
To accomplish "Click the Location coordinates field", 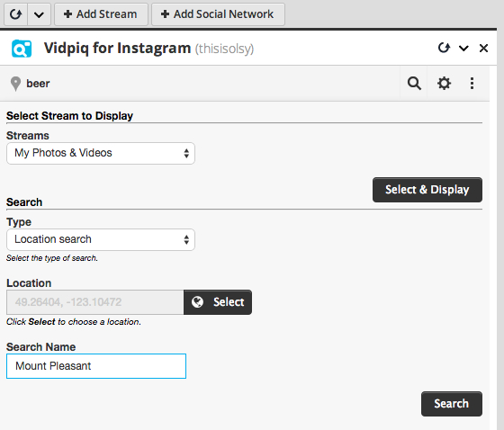I will [95, 302].
